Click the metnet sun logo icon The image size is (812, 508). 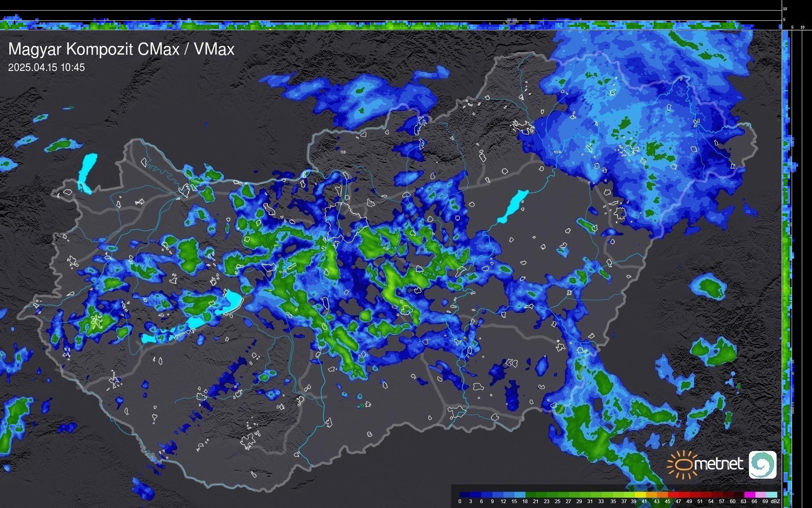682,464
